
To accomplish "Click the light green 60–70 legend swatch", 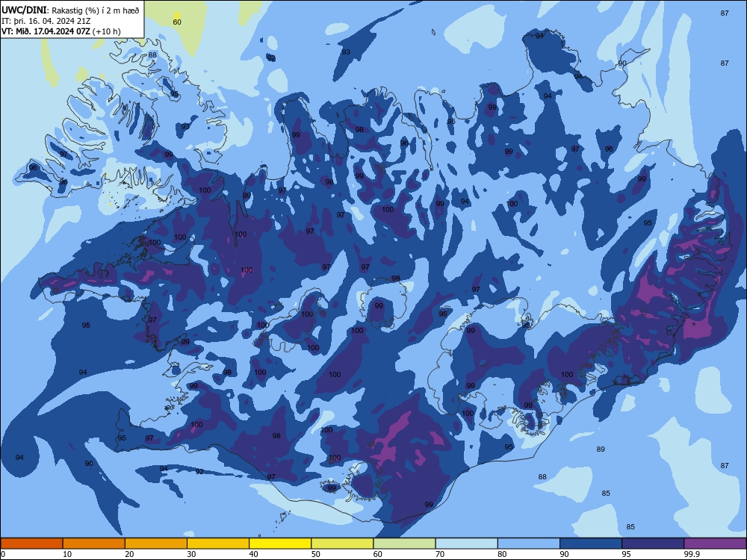I will click(x=404, y=544).
